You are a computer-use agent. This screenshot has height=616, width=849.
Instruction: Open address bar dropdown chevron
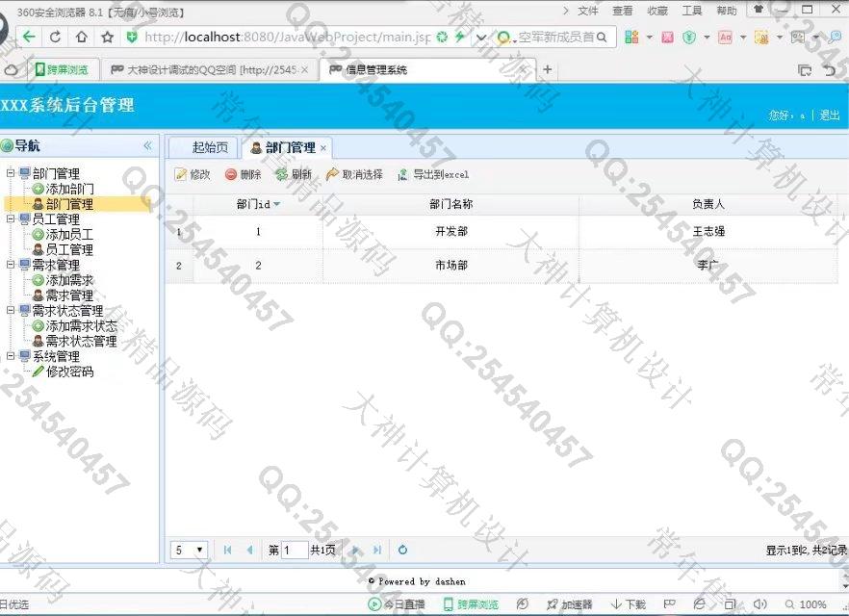coord(481,38)
